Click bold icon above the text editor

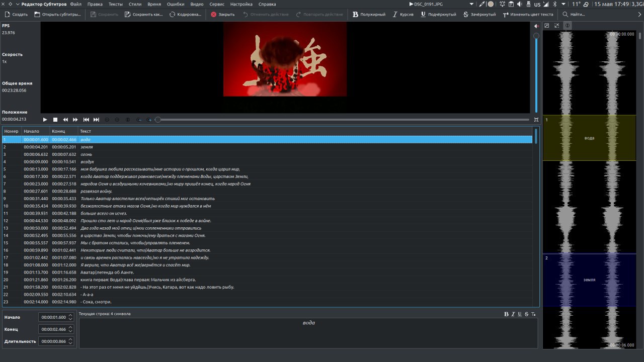click(507, 314)
